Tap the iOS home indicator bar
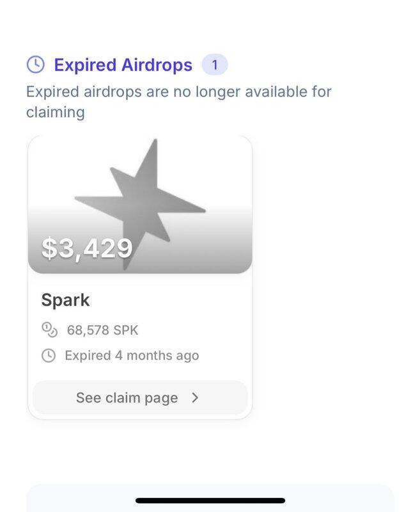Image resolution: width=420 pixels, height=512 pixels. [x=210, y=500]
